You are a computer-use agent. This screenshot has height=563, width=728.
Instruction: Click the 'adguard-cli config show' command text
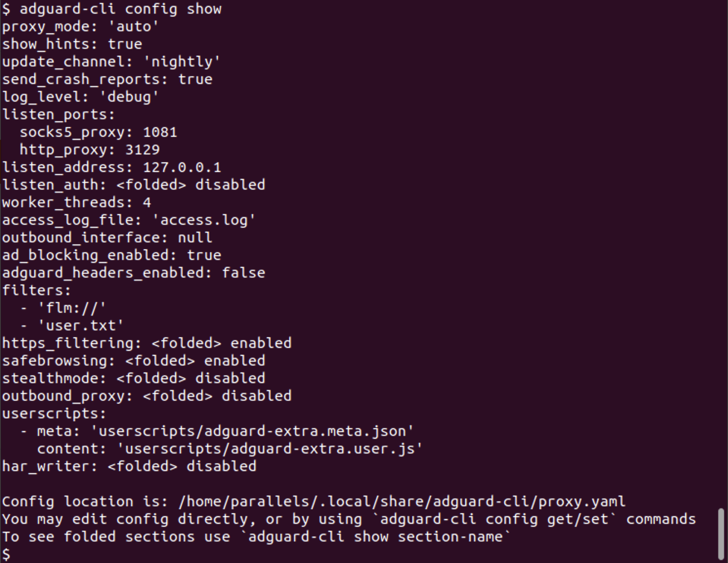[120, 9]
